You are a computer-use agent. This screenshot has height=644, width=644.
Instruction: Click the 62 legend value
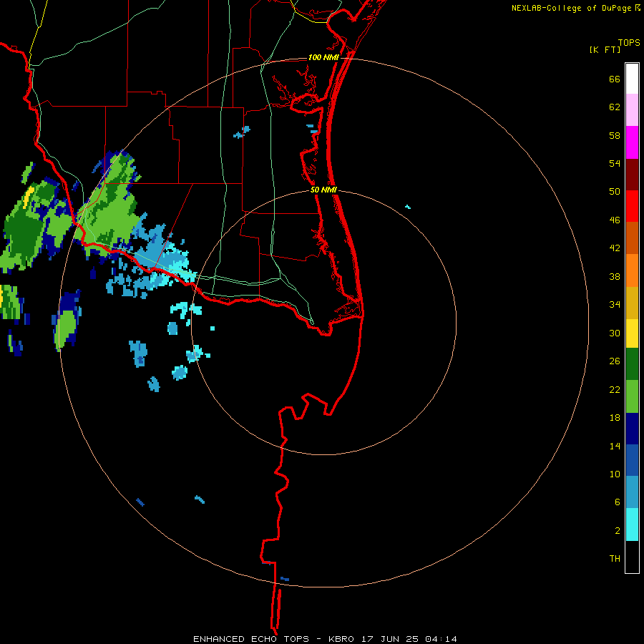click(x=615, y=107)
